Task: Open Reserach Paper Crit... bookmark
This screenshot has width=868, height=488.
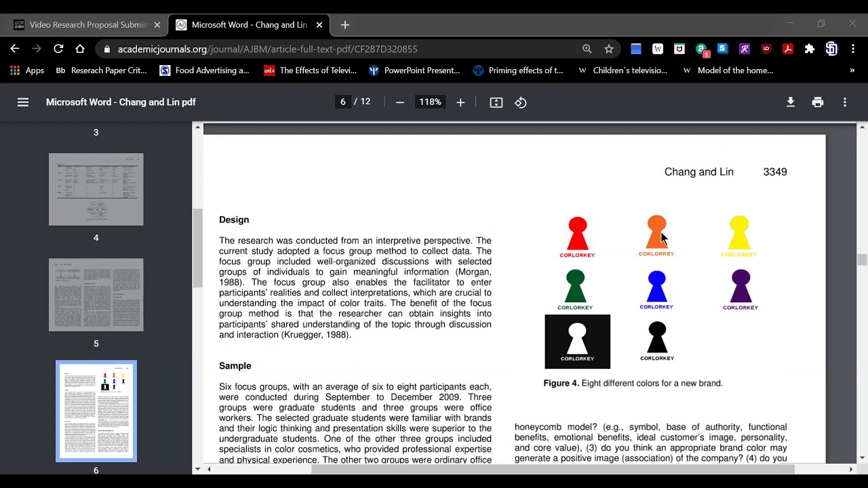Action: coord(101,70)
